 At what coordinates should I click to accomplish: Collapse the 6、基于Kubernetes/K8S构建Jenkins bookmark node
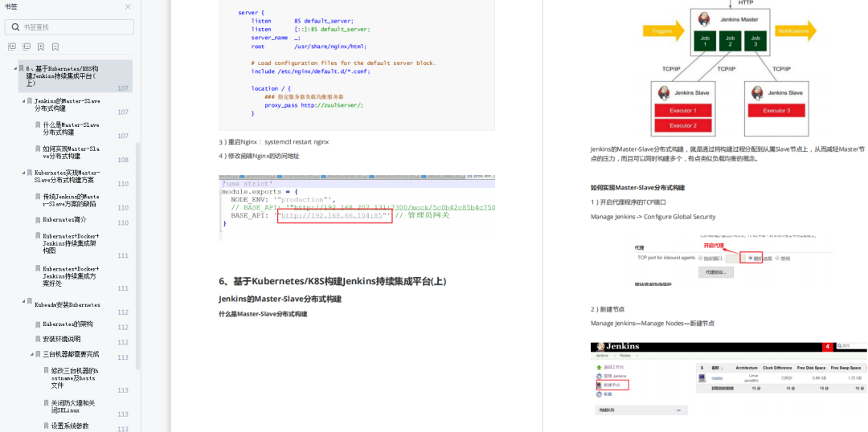(x=15, y=68)
